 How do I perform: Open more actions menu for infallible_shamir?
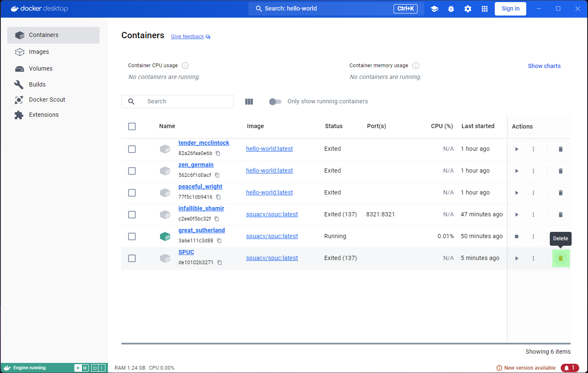pyautogui.click(x=533, y=215)
